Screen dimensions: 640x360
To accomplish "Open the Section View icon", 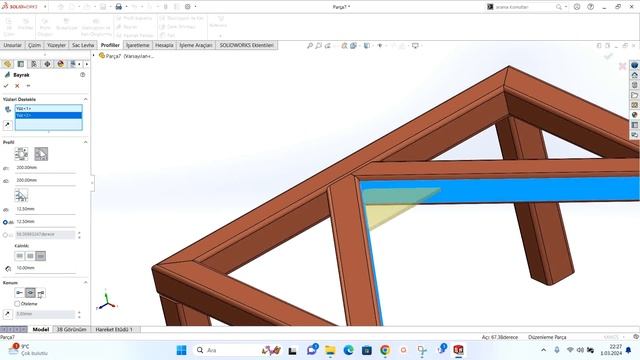I will coord(344,46).
